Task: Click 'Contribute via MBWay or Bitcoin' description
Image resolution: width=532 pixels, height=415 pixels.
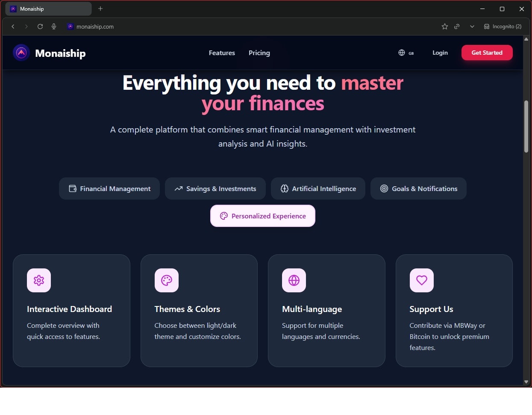Action: click(x=449, y=336)
